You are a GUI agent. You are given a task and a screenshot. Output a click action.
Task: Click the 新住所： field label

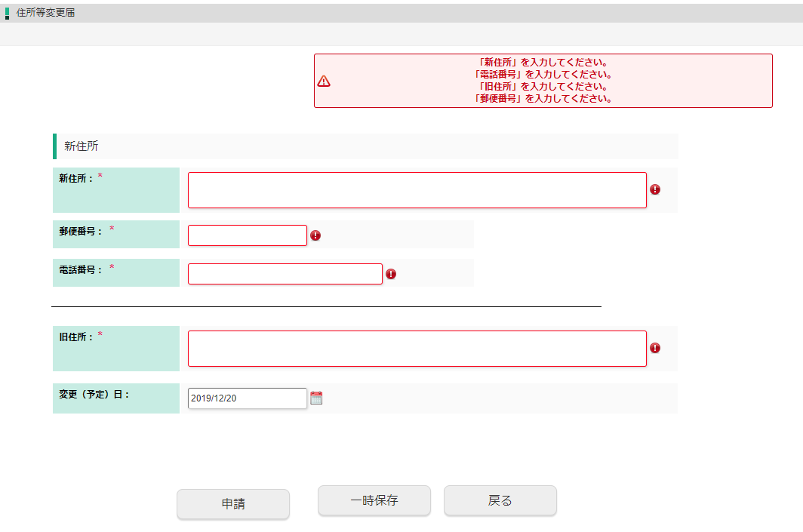point(76,178)
